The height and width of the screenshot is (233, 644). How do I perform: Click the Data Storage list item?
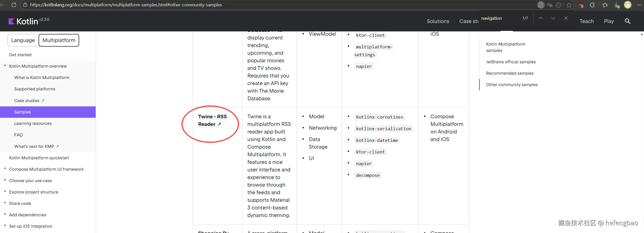point(318,143)
